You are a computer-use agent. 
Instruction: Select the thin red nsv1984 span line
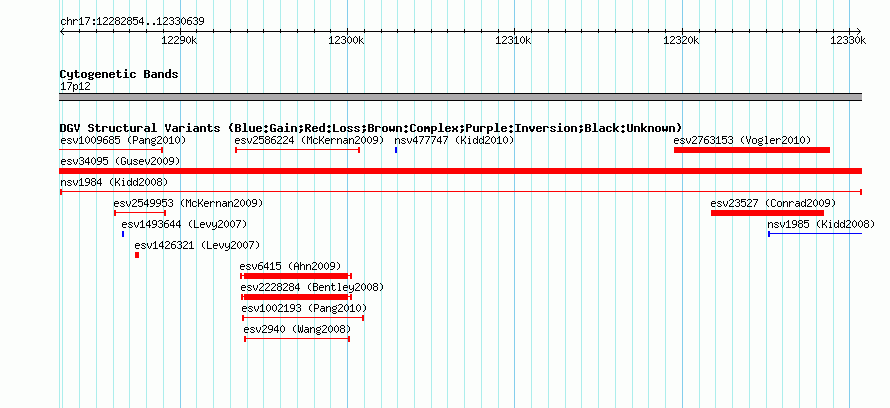[461, 192]
